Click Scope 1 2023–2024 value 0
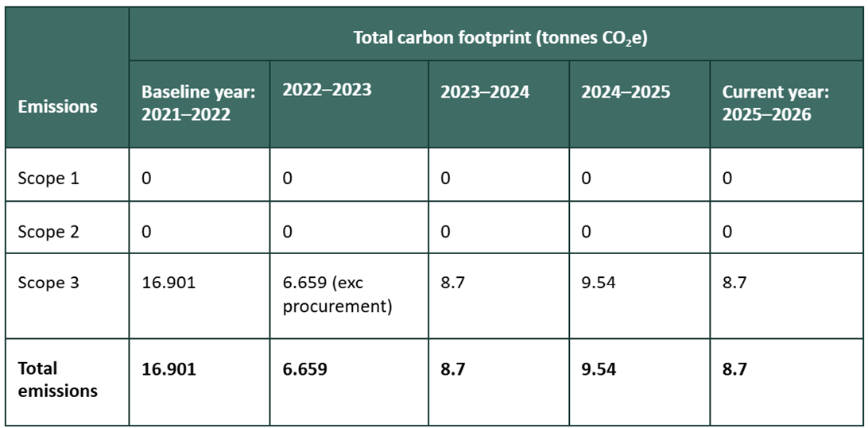 445,179
